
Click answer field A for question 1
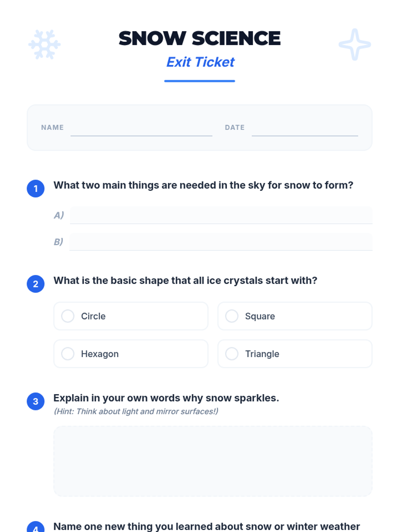[221, 215]
